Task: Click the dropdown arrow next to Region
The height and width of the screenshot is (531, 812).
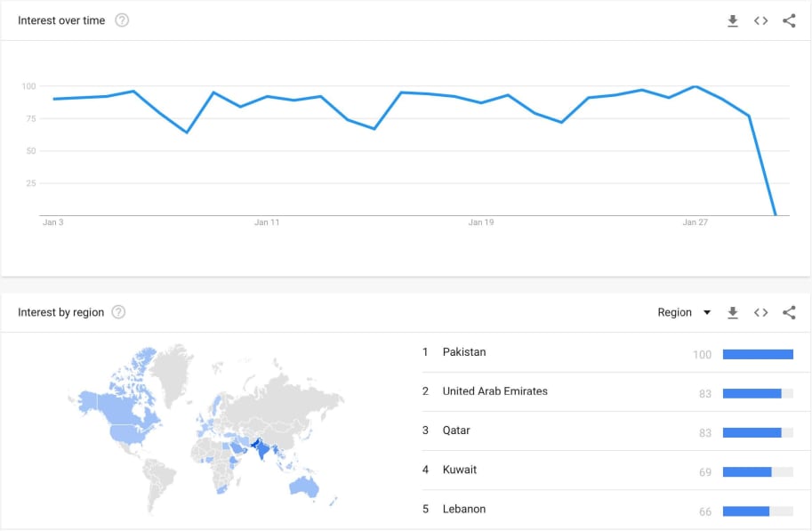Action: point(707,312)
